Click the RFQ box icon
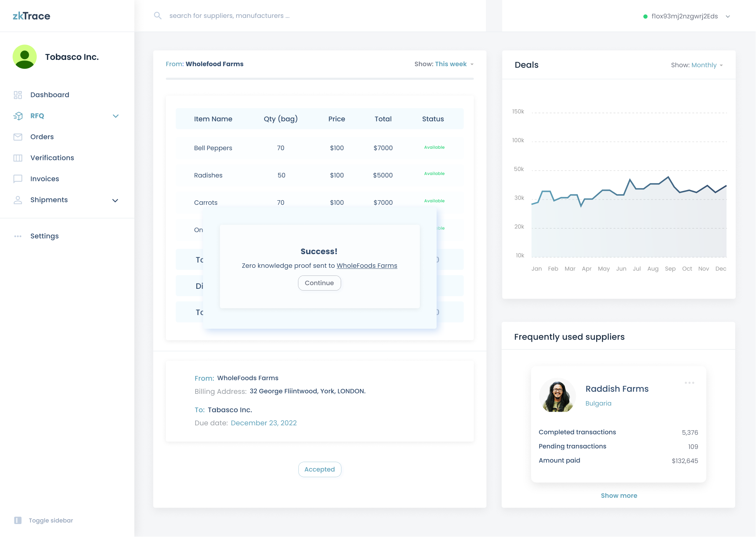756x537 pixels. 18,116
